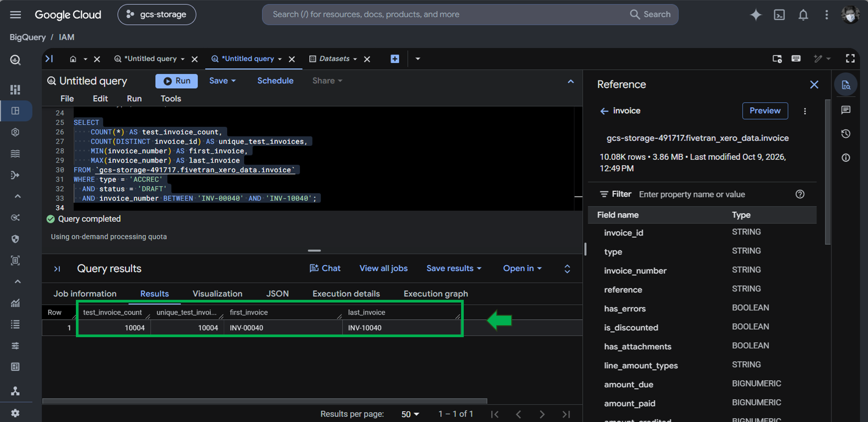
Task: Open the notifications bell
Action: tap(803, 15)
